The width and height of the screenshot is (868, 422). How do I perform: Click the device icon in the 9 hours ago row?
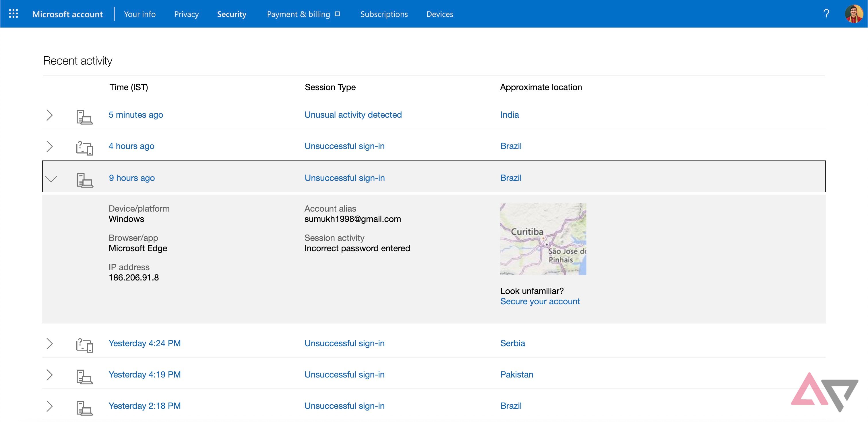pyautogui.click(x=85, y=180)
